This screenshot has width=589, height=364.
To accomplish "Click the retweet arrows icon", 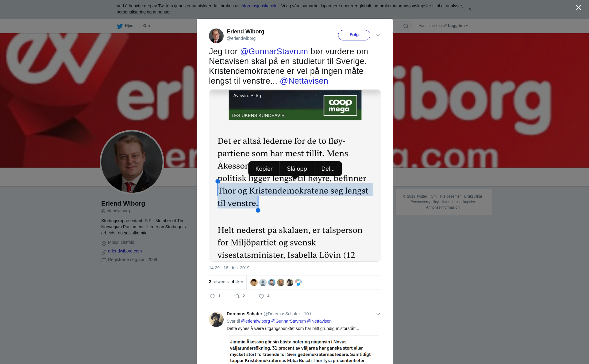I will coord(237,296).
